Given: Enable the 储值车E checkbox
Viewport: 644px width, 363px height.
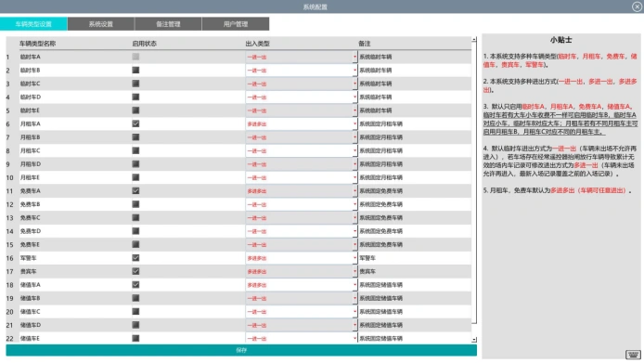Looking at the screenshot, I should click(135, 338).
